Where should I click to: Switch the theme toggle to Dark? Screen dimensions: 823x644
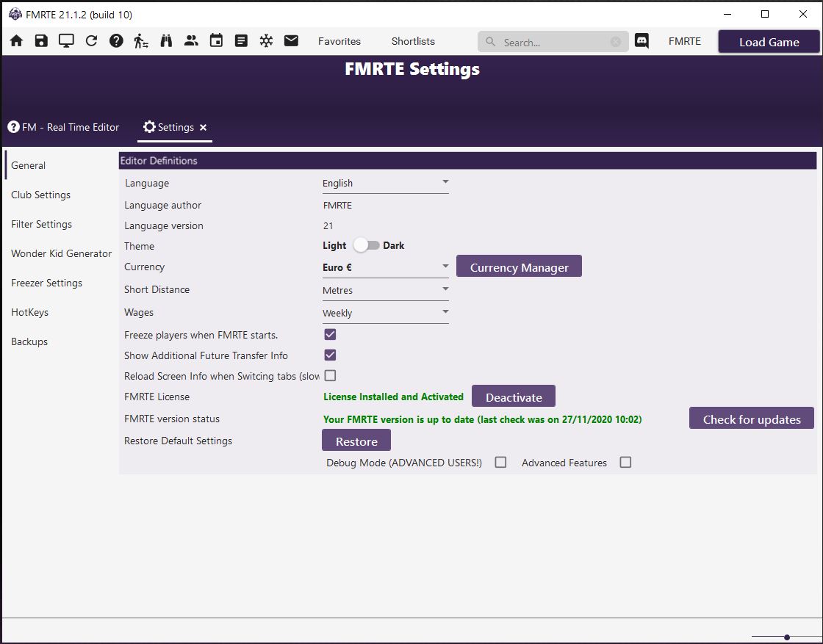(366, 245)
